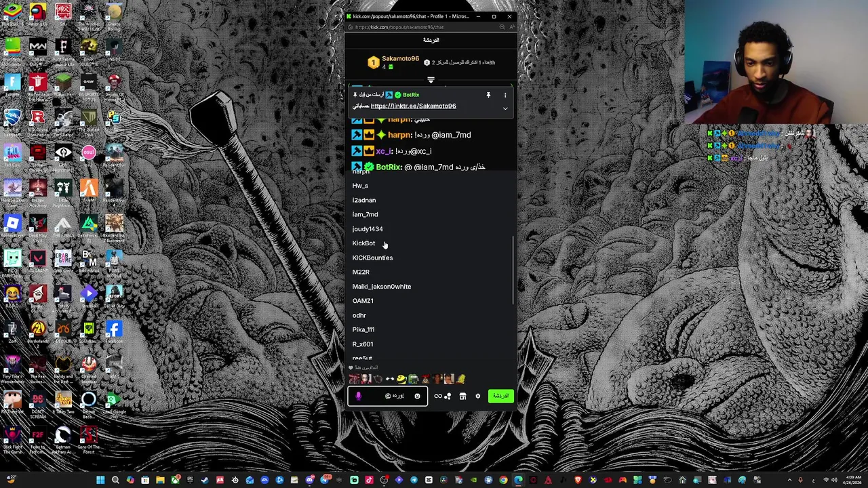The width and height of the screenshot is (868, 488).
Task: Open pinned message three-dot options menu
Action: pyautogui.click(x=505, y=95)
